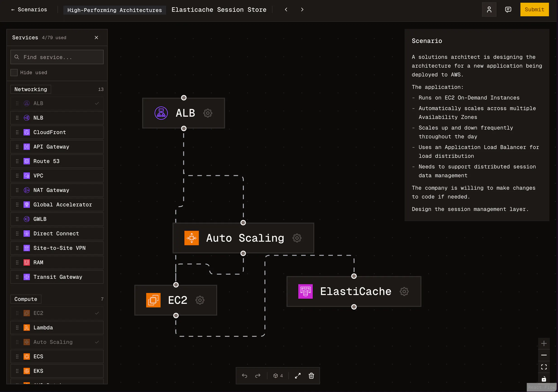Open the Auto Scaling node settings gear
The width and height of the screenshot is (558, 392).
coord(297,238)
